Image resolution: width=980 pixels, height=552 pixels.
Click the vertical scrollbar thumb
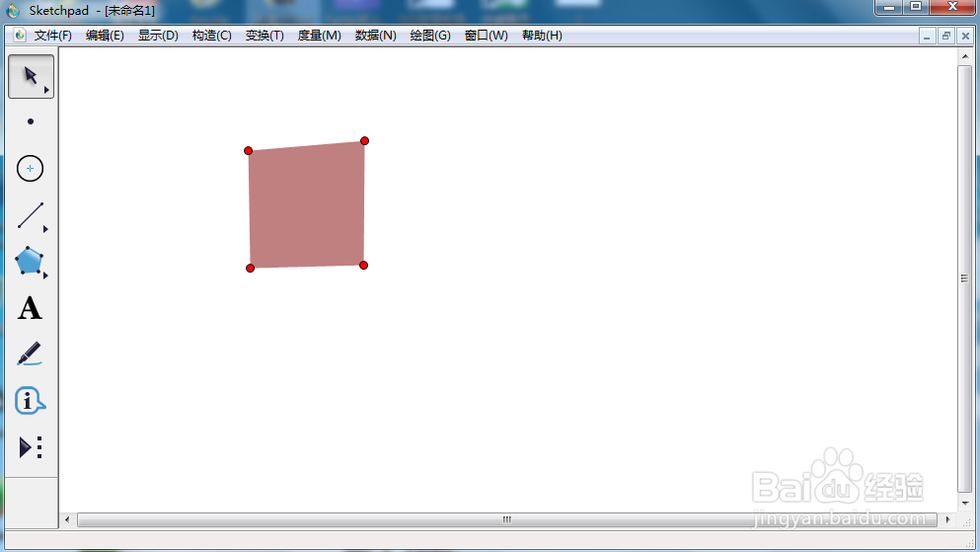[965, 278]
